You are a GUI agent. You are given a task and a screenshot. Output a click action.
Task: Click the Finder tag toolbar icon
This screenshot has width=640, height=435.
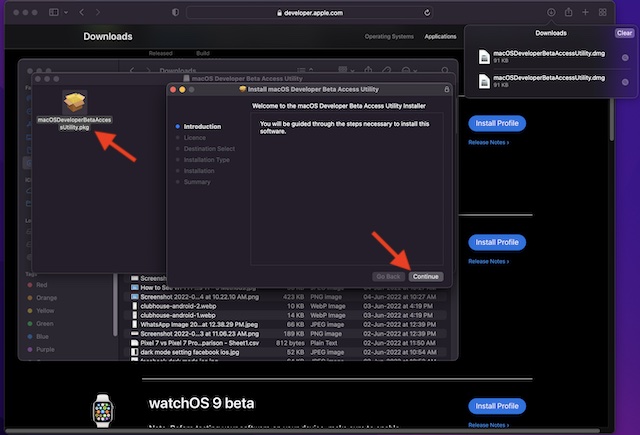pyautogui.click(x=387, y=71)
